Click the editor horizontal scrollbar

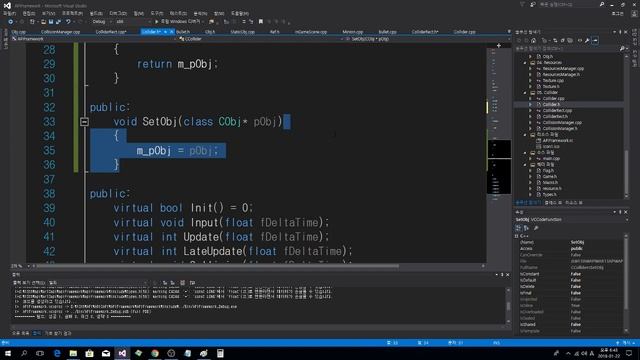[217, 266]
